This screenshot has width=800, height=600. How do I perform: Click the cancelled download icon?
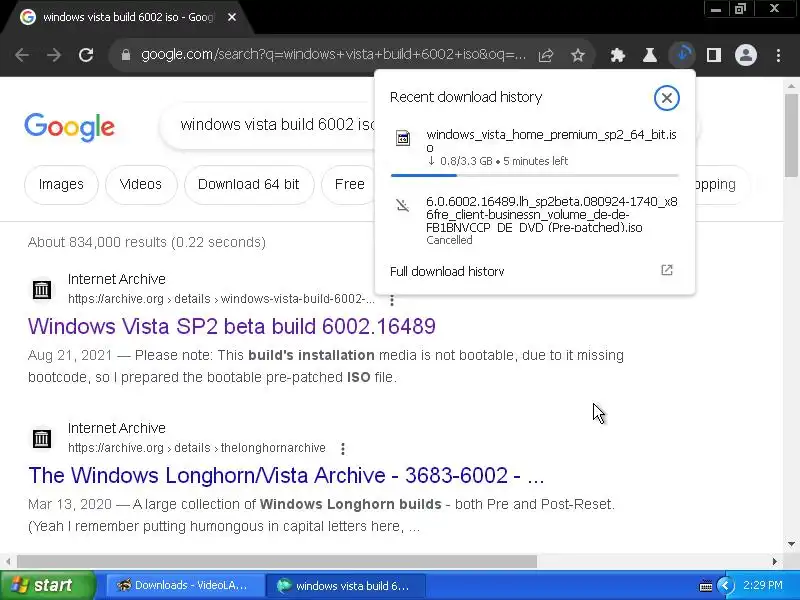pyautogui.click(x=403, y=205)
